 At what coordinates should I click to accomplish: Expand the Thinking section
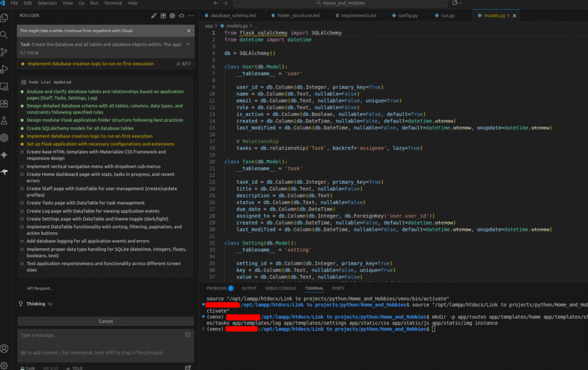[x=36, y=303]
